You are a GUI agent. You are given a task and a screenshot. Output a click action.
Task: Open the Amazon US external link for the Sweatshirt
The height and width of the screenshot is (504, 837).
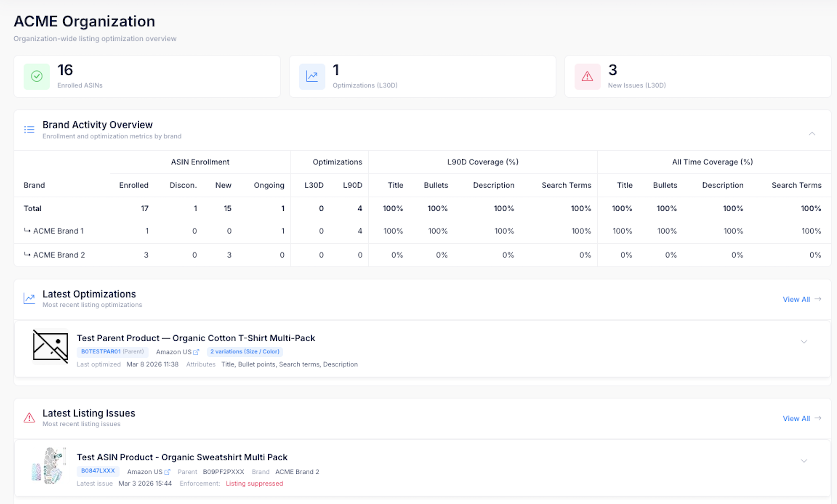click(168, 472)
